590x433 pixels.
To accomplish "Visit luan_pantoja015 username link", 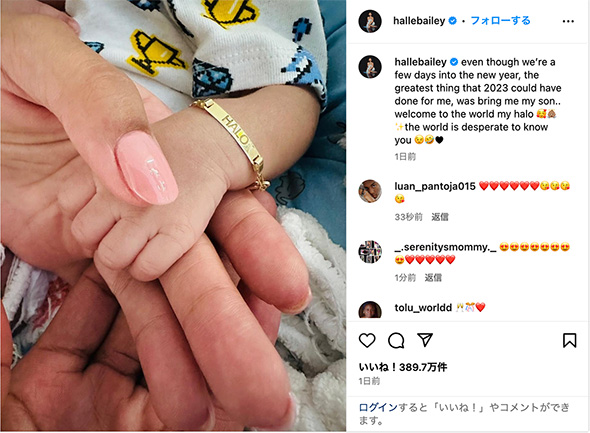I will [x=435, y=186].
